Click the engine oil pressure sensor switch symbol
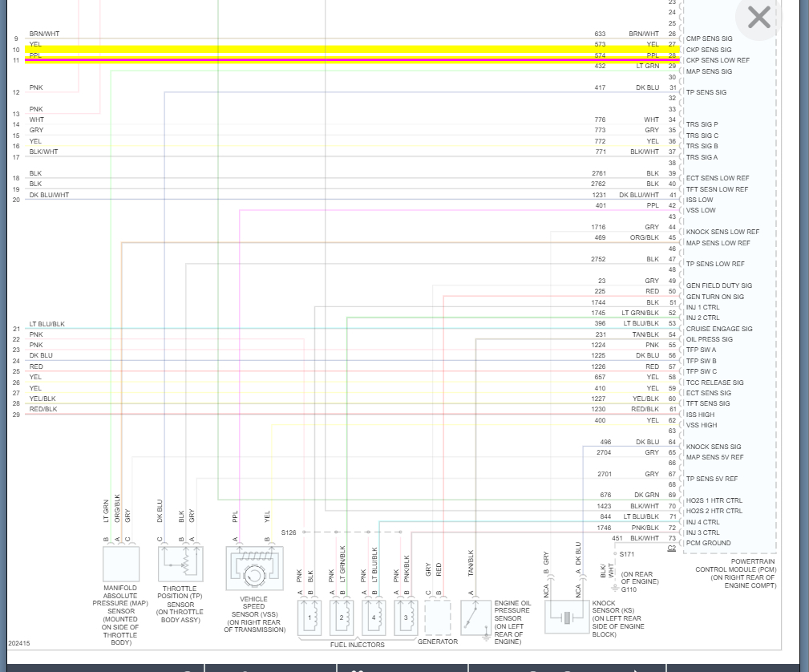Screen dimensions: 809x672 coord(475,618)
